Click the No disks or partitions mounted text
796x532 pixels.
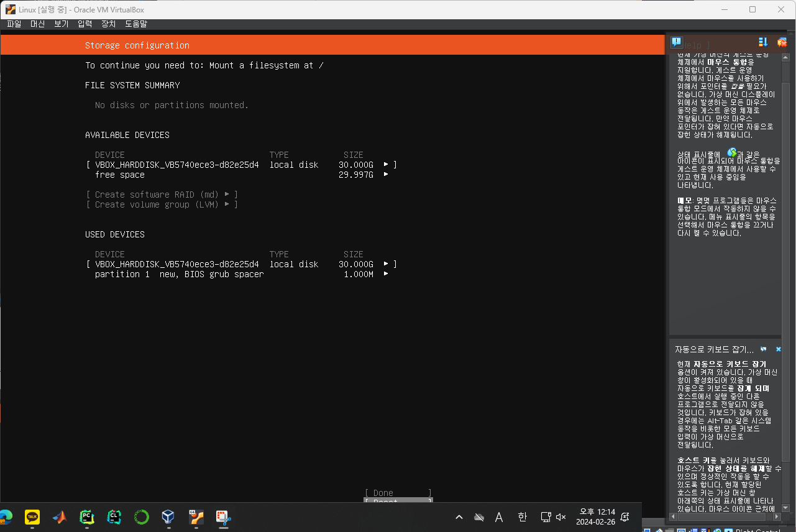pyautogui.click(x=172, y=105)
